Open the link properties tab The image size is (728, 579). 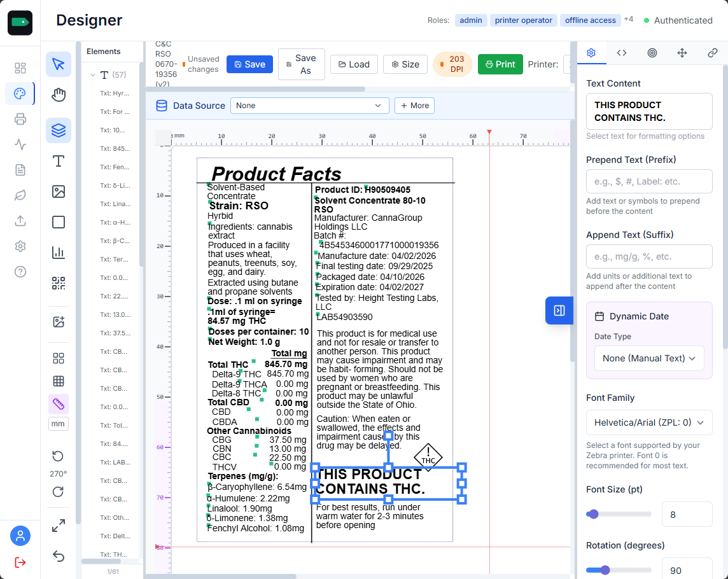712,53
